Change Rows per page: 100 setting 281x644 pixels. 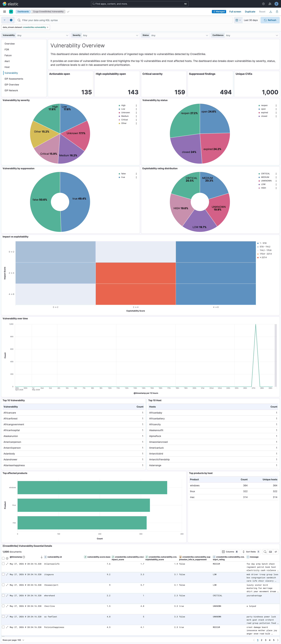(x=13, y=640)
